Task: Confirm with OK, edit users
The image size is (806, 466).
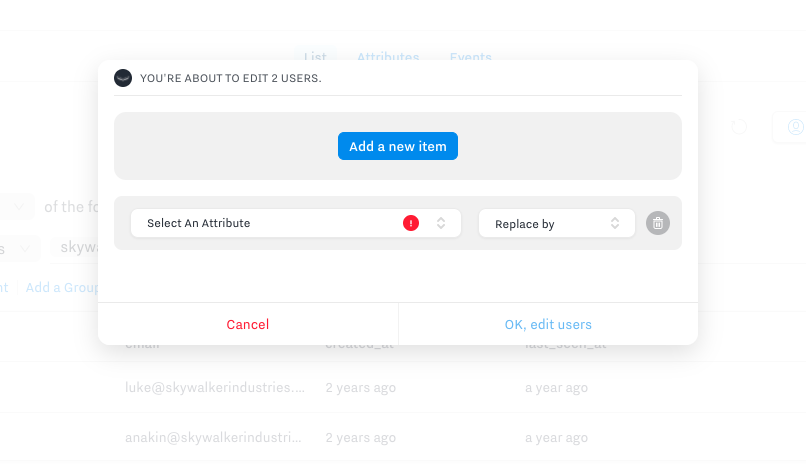Action: [548, 324]
